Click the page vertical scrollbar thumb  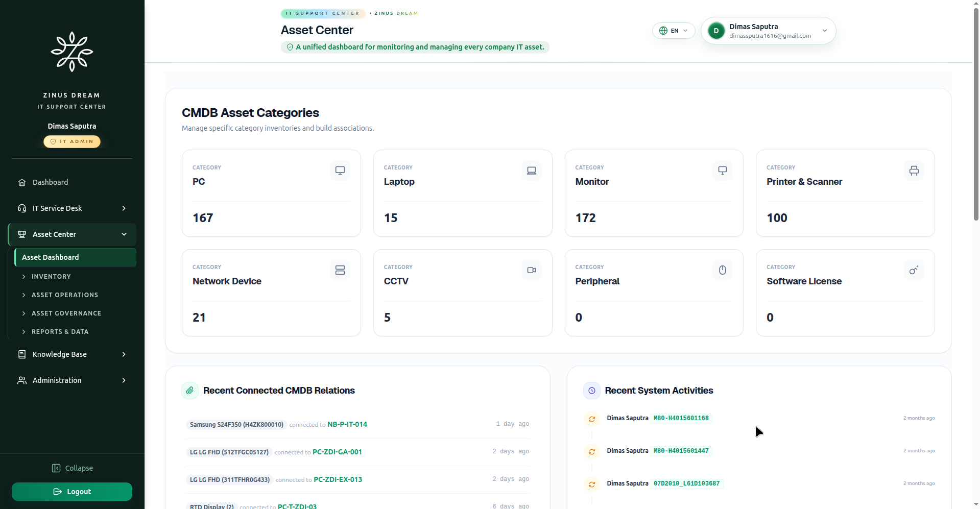pos(976,114)
